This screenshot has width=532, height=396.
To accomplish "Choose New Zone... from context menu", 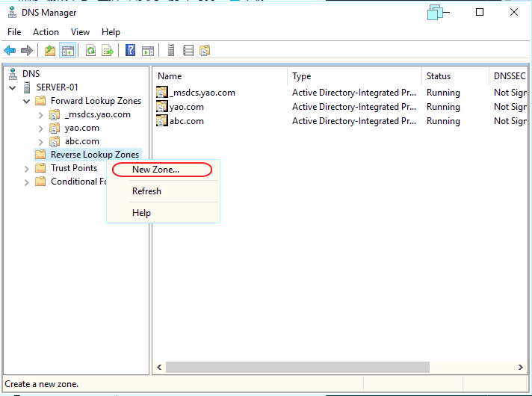I will pos(163,170).
